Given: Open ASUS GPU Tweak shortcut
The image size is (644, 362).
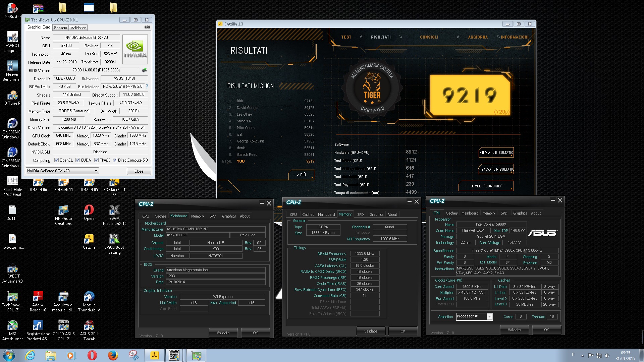Looking at the screenshot, I should [89, 331].
